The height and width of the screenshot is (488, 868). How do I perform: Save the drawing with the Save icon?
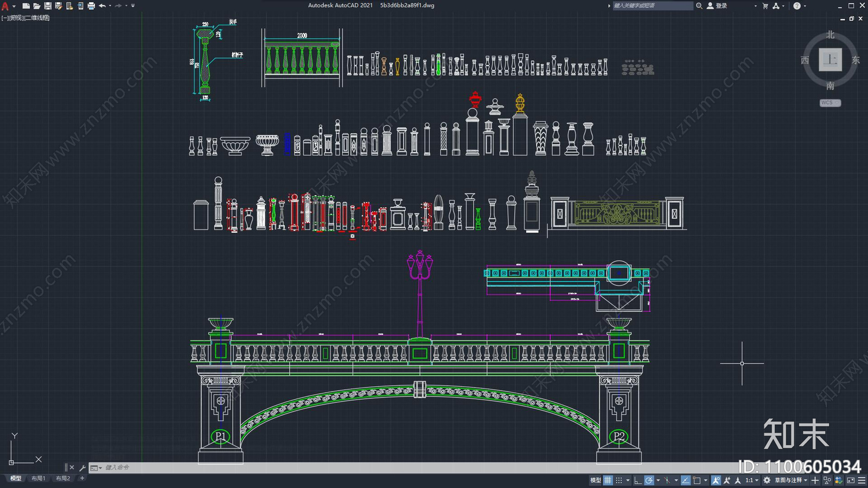pyautogui.click(x=48, y=6)
